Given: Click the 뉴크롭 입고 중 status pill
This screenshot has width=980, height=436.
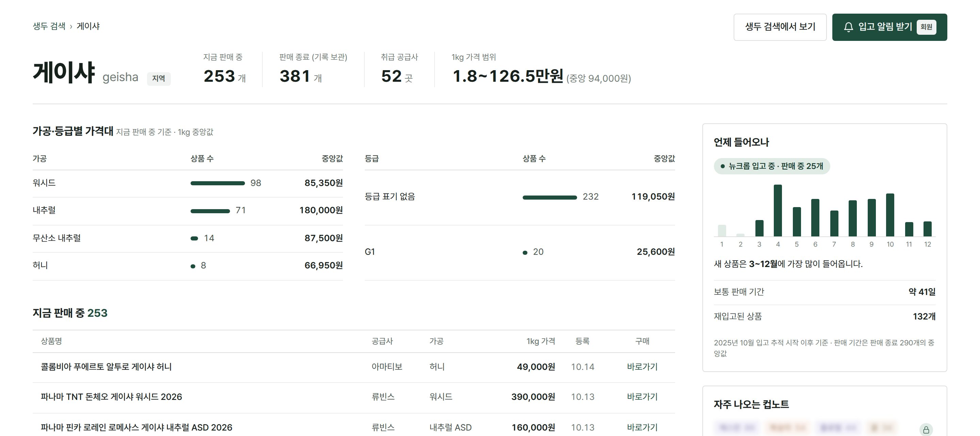Looking at the screenshot, I should coord(772,166).
